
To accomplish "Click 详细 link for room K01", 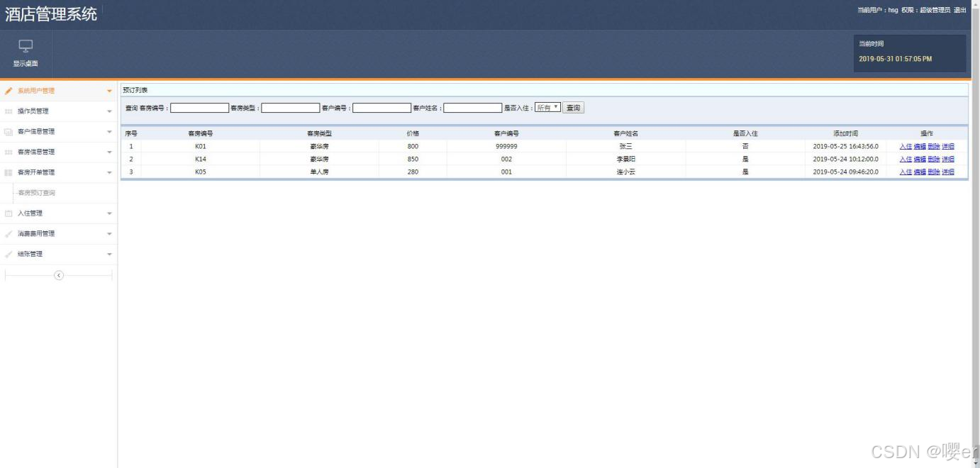I will [948, 146].
